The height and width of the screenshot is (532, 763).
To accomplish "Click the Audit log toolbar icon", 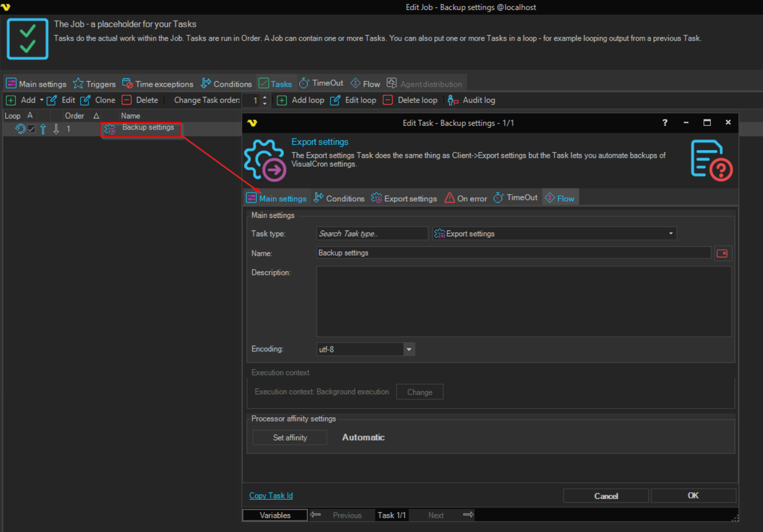I will tap(453, 100).
